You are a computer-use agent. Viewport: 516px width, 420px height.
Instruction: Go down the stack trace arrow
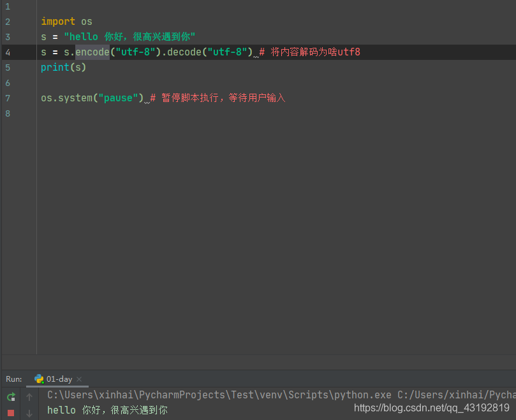coord(29,413)
